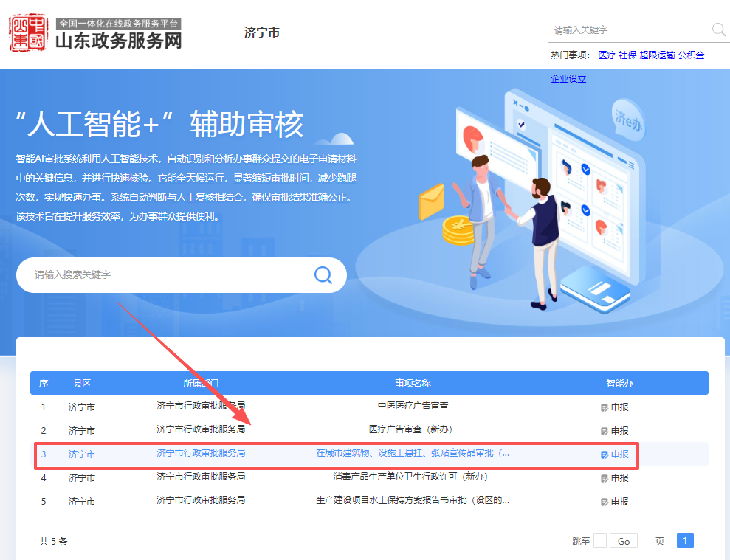Focus the page number jump input box
The width and height of the screenshot is (730, 560).
coord(600,541)
